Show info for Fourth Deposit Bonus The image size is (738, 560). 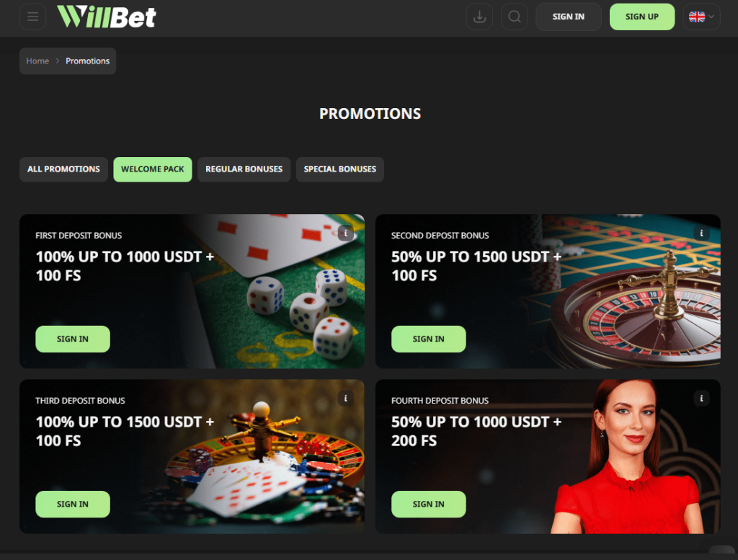[x=701, y=398]
